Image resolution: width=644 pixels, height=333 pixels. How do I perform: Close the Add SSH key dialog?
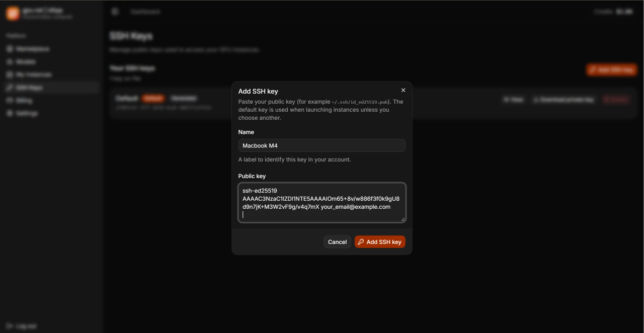pyautogui.click(x=403, y=91)
